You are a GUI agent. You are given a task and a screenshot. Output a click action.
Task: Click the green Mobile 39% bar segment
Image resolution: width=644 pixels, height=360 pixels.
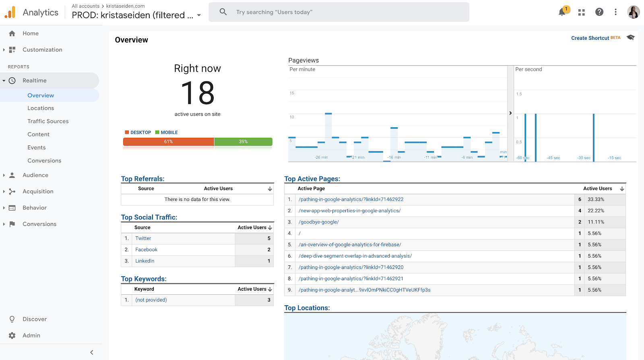244,142
